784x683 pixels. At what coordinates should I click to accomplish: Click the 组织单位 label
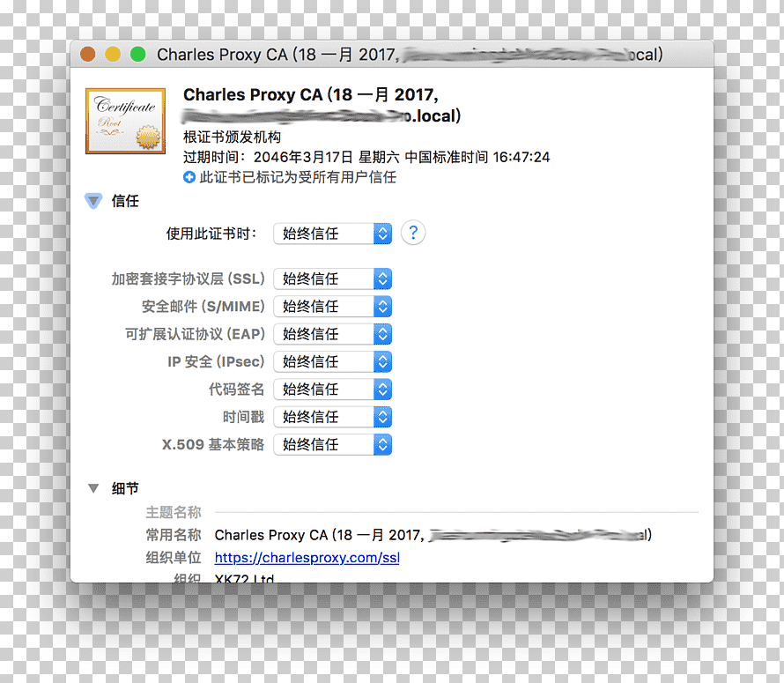(x=173, y=557)
